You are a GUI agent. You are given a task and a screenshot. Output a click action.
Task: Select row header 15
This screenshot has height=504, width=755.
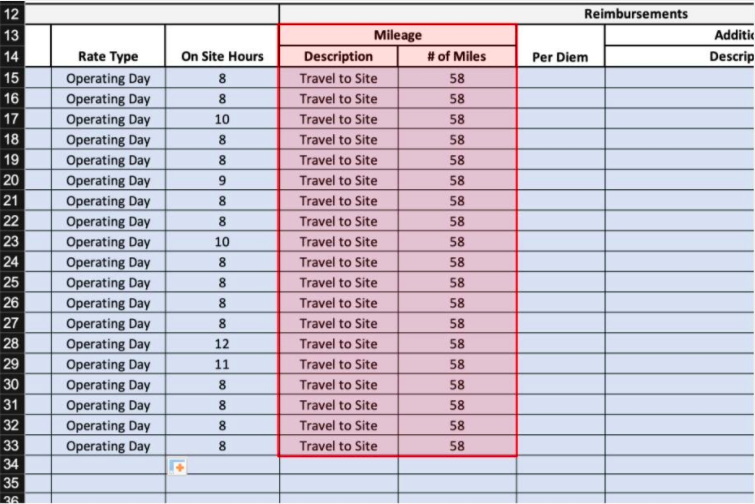[x=12, y=78]
